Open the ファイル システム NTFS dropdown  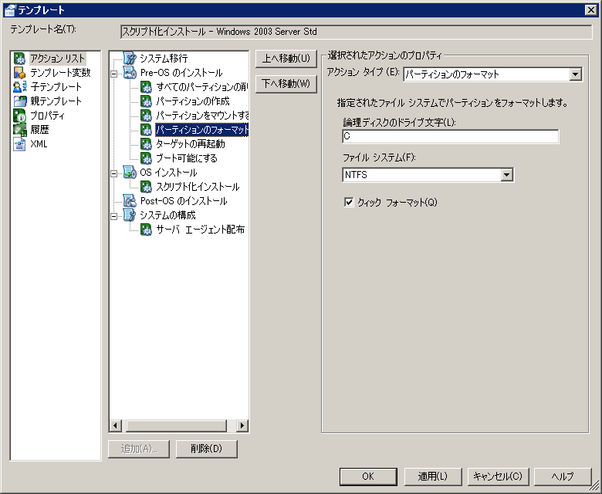(x=507, y=175)
